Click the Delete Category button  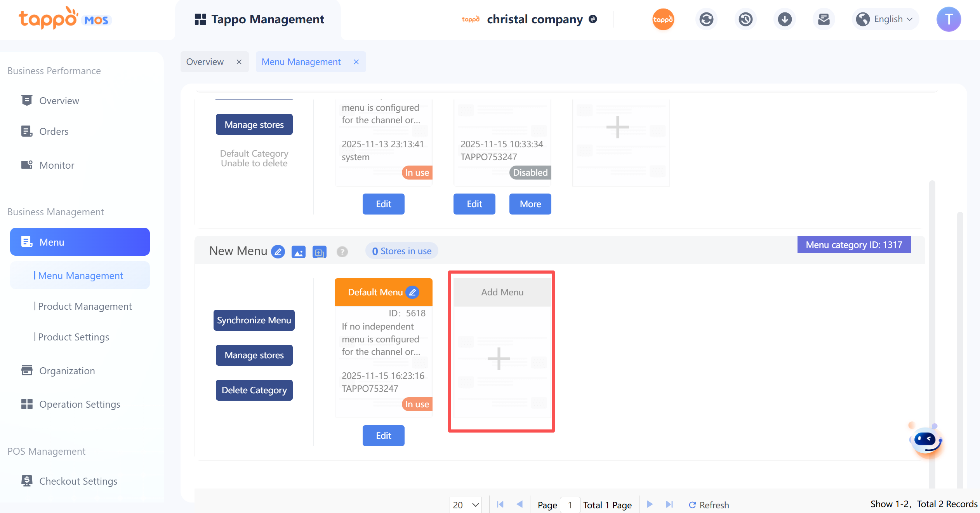[x=254, y=390]
